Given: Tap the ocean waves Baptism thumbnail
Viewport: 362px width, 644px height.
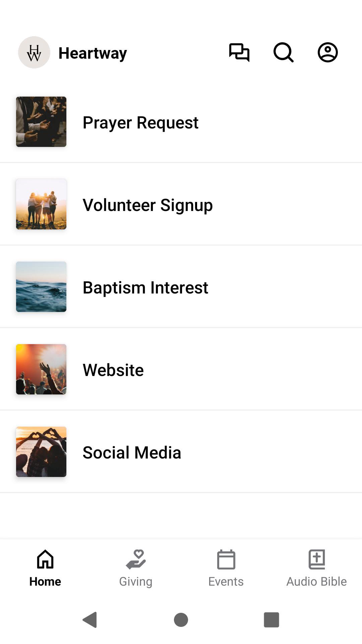Looking at the screenshot, I should pyautogui.click(x=41, y=287).
